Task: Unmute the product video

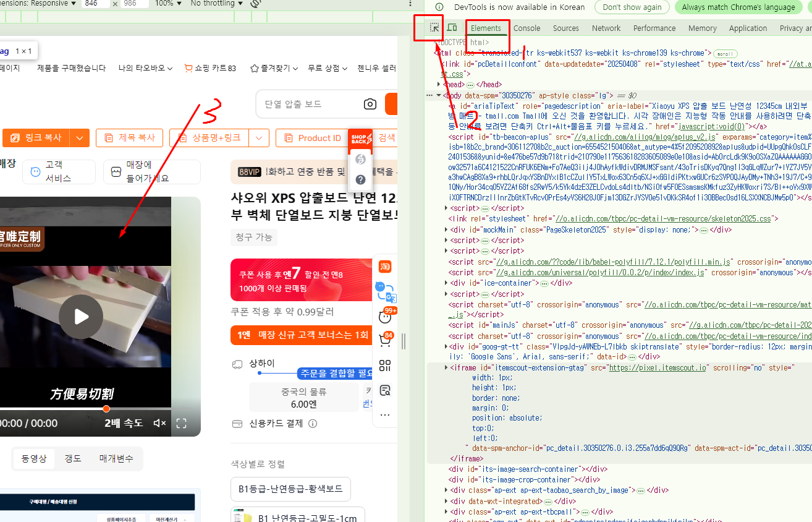Action: coord(159,423)
